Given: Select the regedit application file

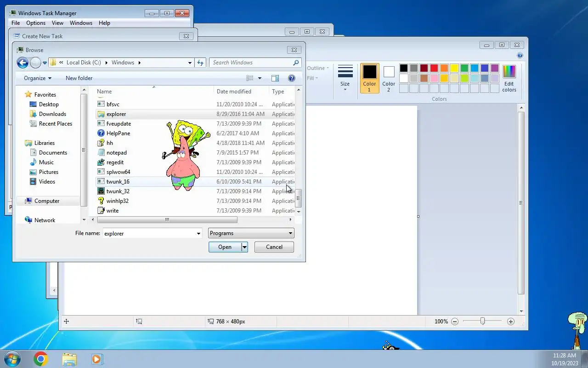Looking at the screenshot, I should click(115, 162).
